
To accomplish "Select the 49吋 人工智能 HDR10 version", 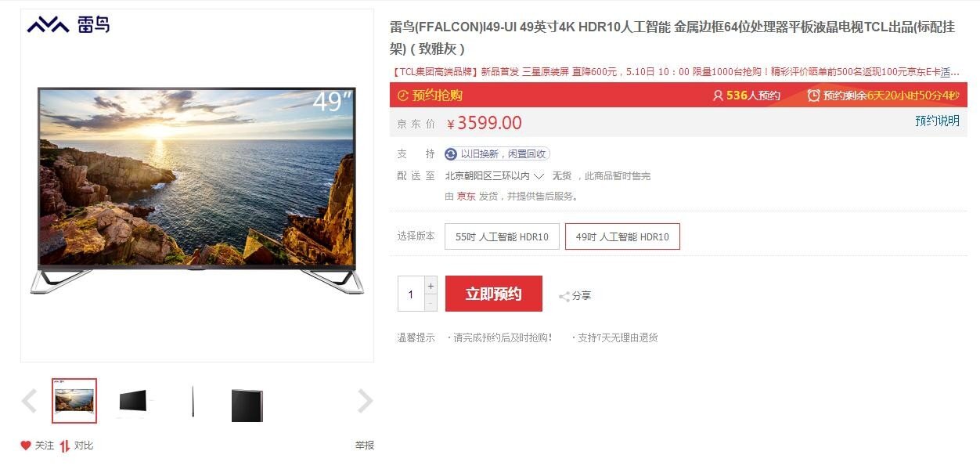I will click(x=622, y=236).
